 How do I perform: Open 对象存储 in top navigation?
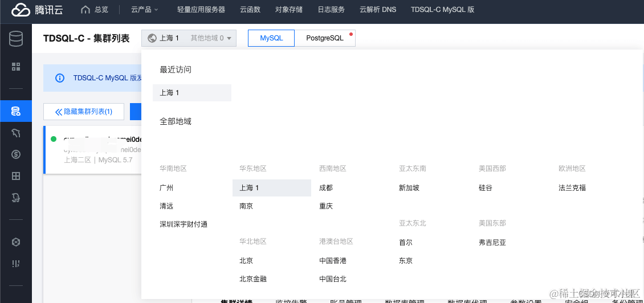pos(289,10)
